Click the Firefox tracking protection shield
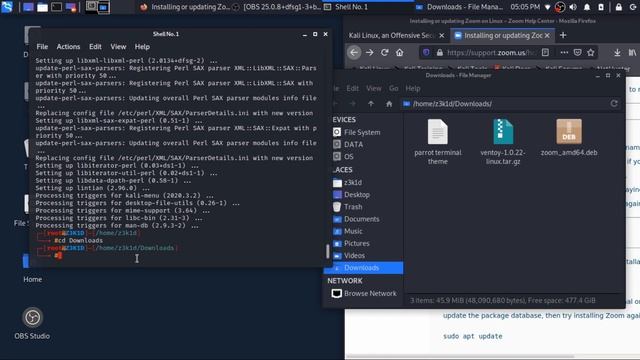Viewport: 640px width, 360px height. click(426, 52)
